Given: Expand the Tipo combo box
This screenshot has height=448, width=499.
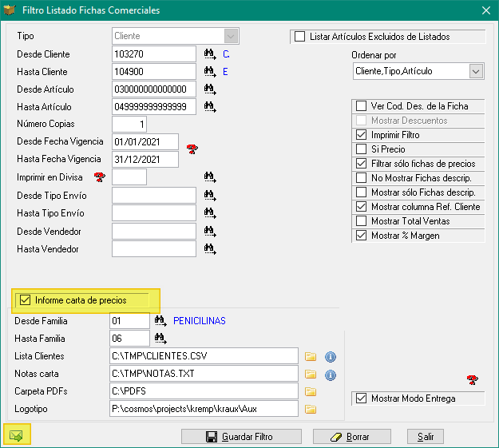Looking at the screenshot, I should [x=232, y=36].
